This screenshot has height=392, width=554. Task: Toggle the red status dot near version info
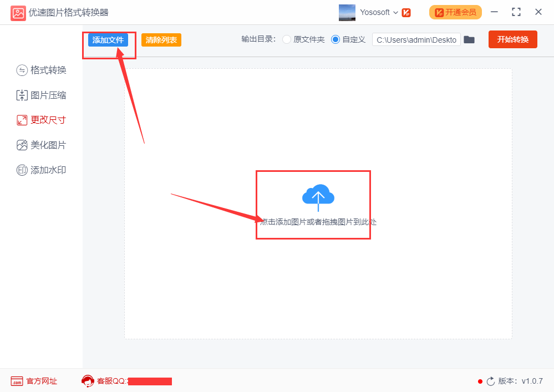[479, 381]
